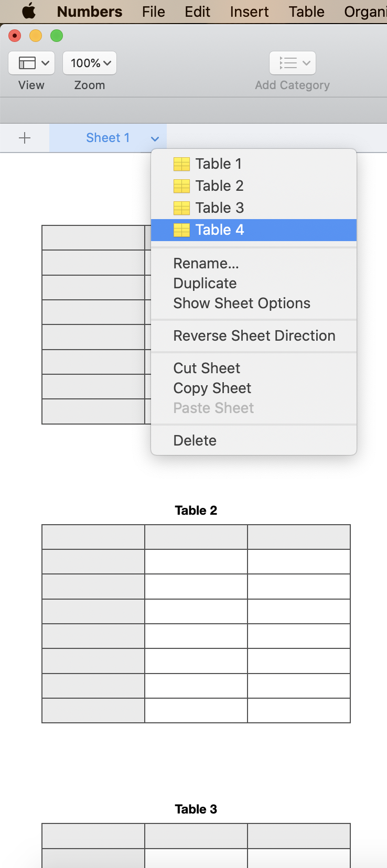Click the Table 2 grid icon
This screenshot has width=387, height=868.
(181, 186)
